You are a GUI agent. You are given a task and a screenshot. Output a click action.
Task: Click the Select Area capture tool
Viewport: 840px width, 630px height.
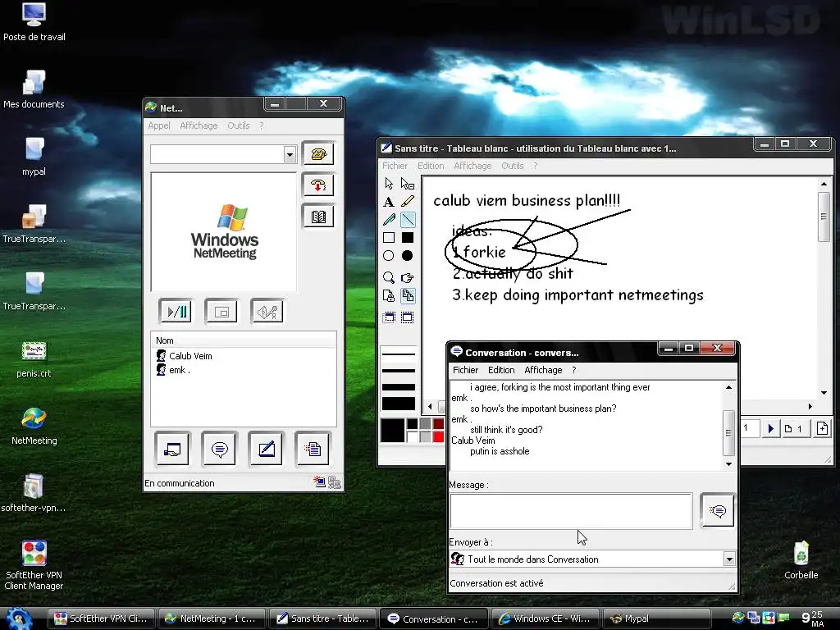tap(408, 317)
